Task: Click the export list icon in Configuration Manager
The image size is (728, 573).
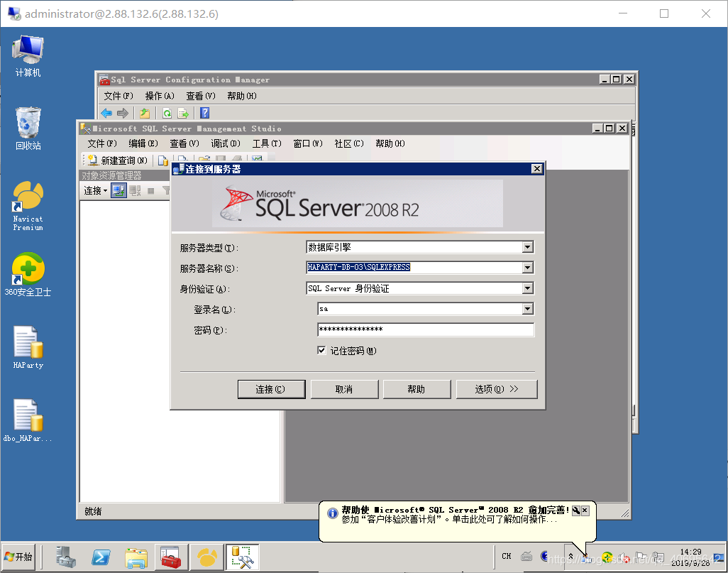Action: (x=184, y=112)
